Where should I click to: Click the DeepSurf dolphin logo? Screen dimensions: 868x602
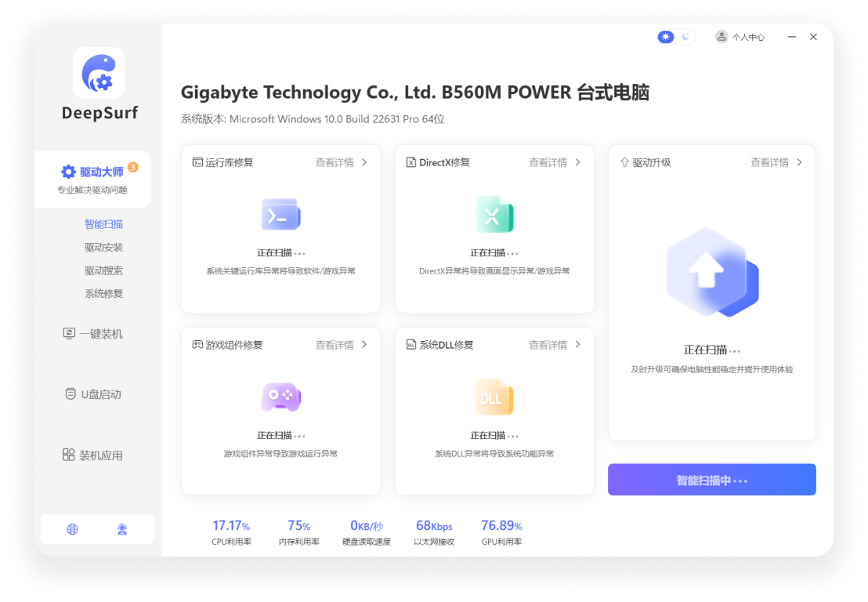[99, 73]
